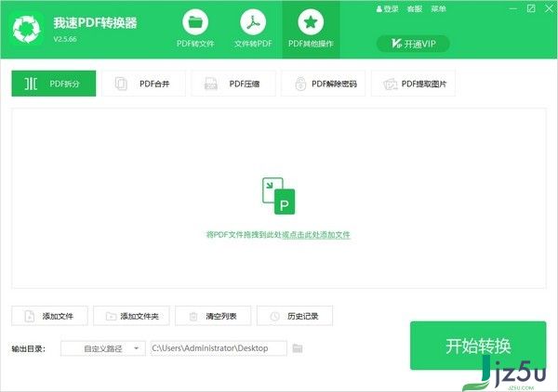558x392 pixels.
Task: Expand the 自定义路径 dropdown arrow
Action: click(x=137, y=348)
